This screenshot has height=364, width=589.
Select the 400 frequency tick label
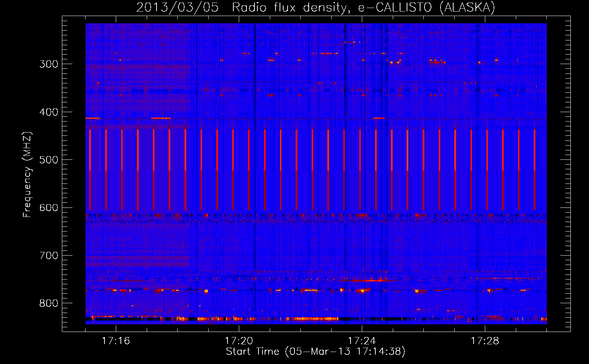click(x=49, y=112)
